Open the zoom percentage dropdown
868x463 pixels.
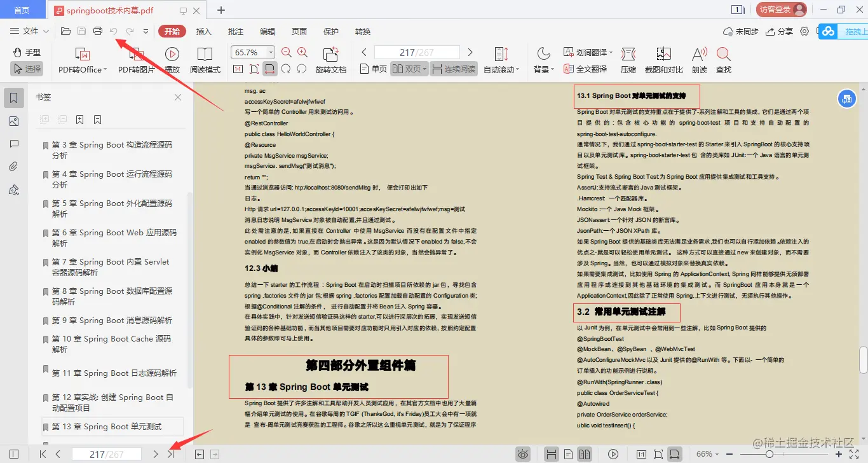pyautogui.click(x=270, y=52)
